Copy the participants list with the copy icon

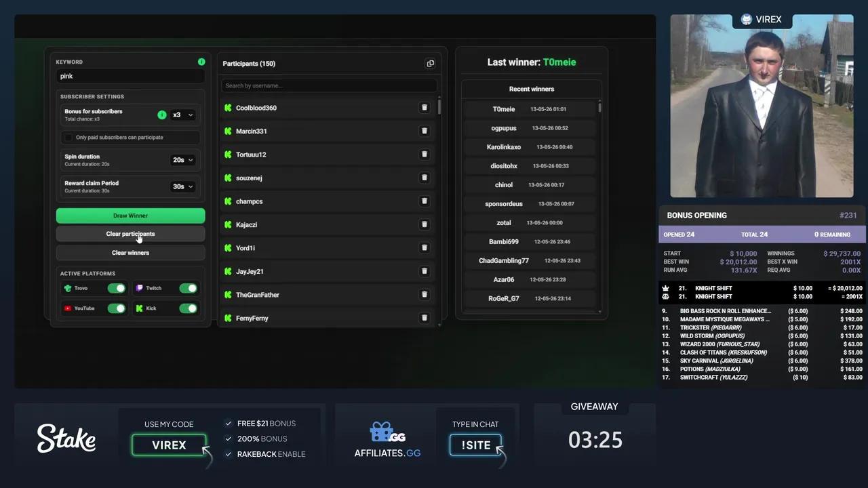pos(430,64)
